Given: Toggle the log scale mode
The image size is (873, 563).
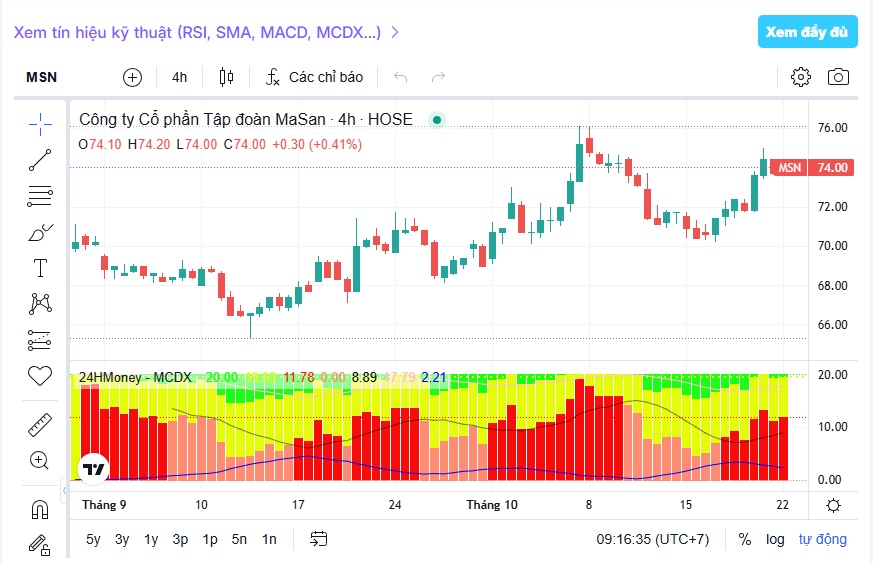Looking at the screenshot, I should tap(775, 539).
